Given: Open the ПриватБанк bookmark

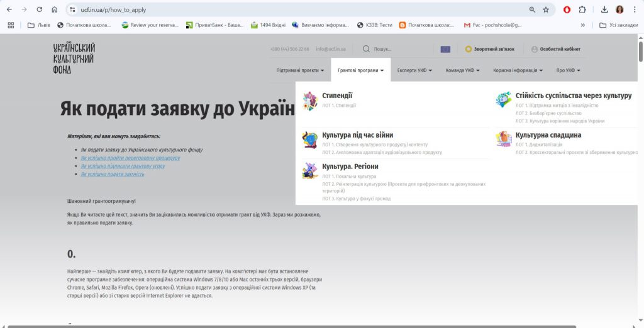Looking at the screenshot, I should (x=215, y=25).
